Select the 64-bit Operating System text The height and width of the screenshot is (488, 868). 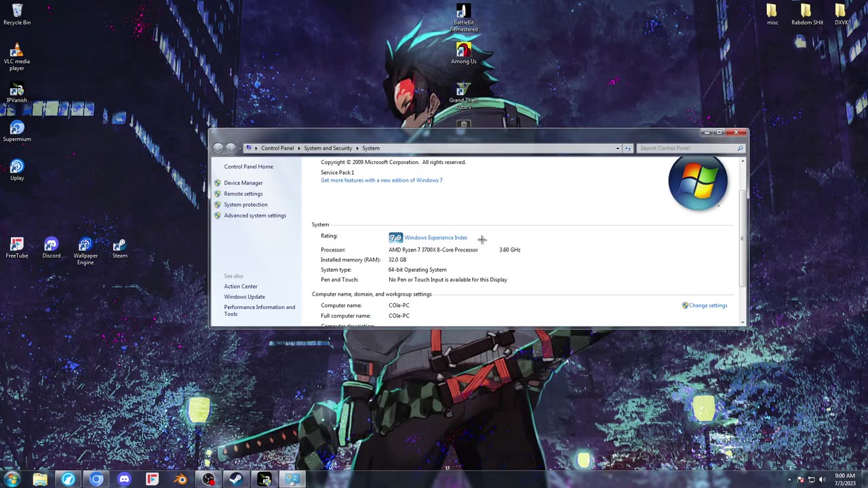418,270
